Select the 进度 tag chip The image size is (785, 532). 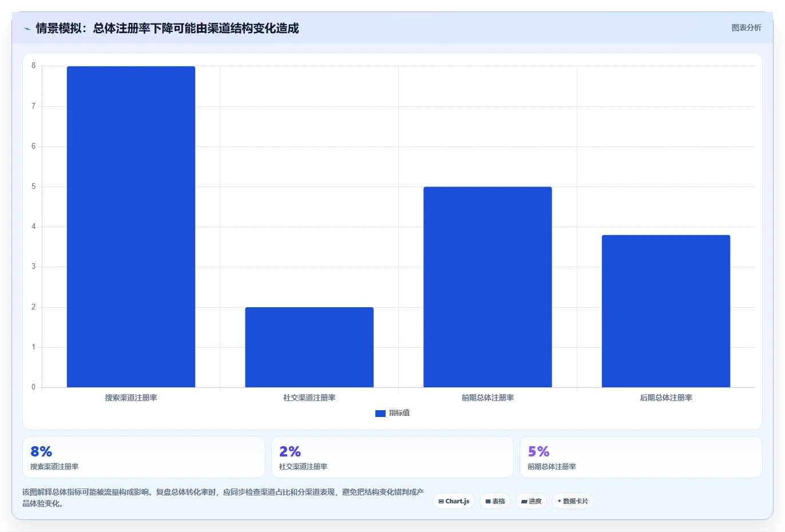point(531,501)
